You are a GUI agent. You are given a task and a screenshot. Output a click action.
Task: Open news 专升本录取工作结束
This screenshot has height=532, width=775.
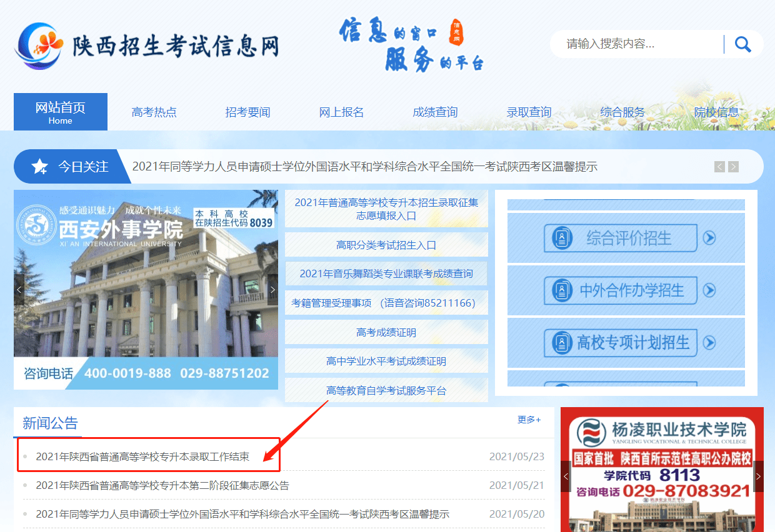pyautogui.click(x=142, y=456)
